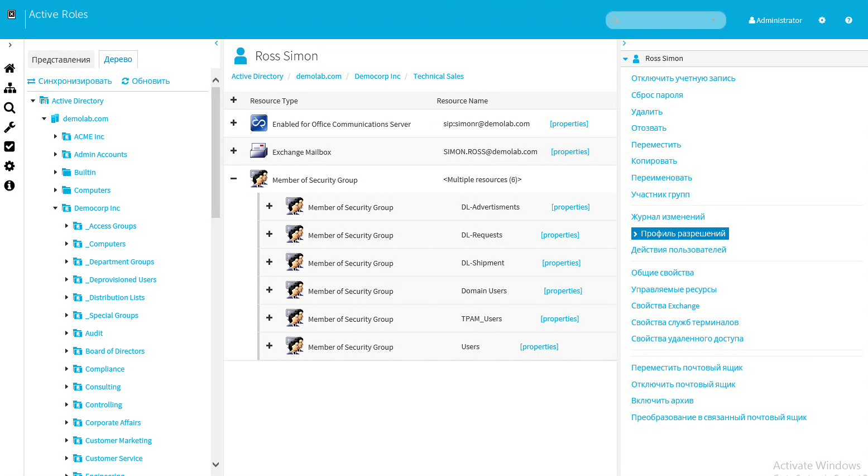This screenshot has width=868, height=476.
Task: Open the wrench customization sidebar icon
Action: pyautogui.click(x=9, y=127)
